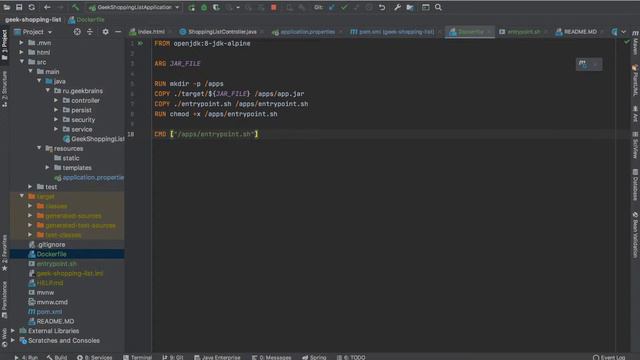Show hidden tabs dropdown arrow
The image size is (640, 360).
624,32
